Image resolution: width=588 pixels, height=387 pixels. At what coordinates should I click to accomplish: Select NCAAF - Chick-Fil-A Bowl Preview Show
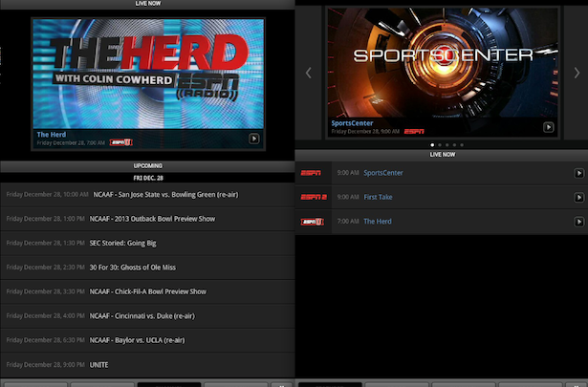(x=147, y=291)
